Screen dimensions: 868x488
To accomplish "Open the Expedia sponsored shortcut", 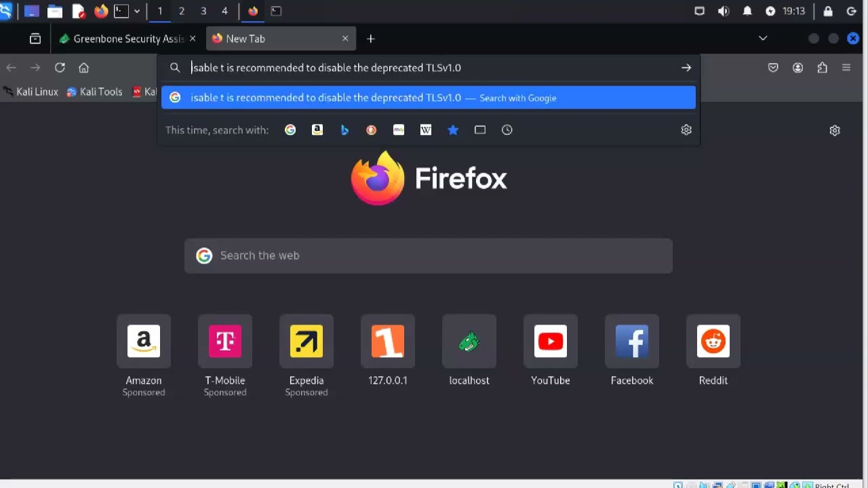I will [x=307, y=356].
